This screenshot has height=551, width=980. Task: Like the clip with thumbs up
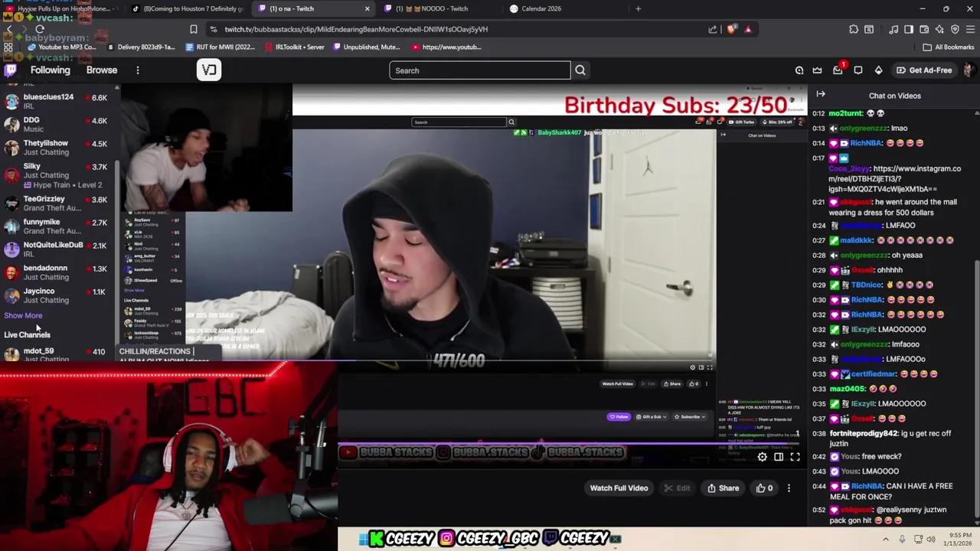pos(764,488)
